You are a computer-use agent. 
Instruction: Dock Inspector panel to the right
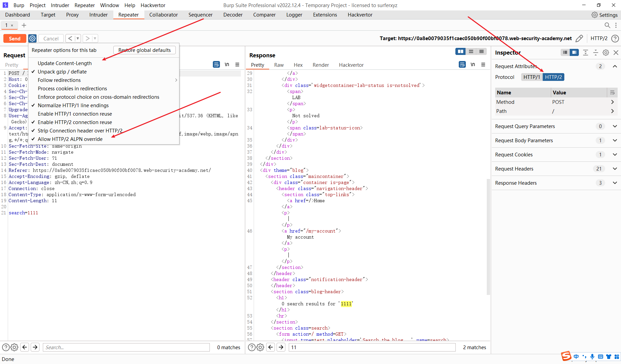tap(574, 53)
